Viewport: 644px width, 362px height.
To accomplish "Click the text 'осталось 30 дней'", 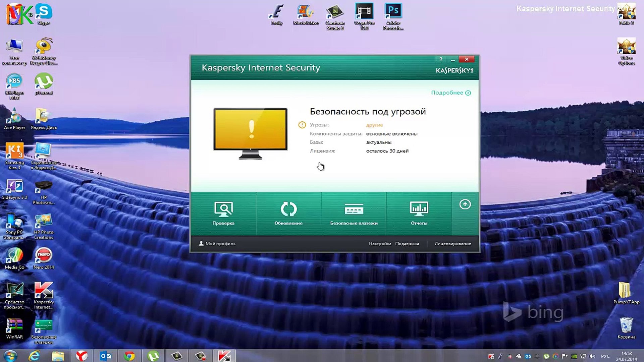I will [x=387, y=151].
